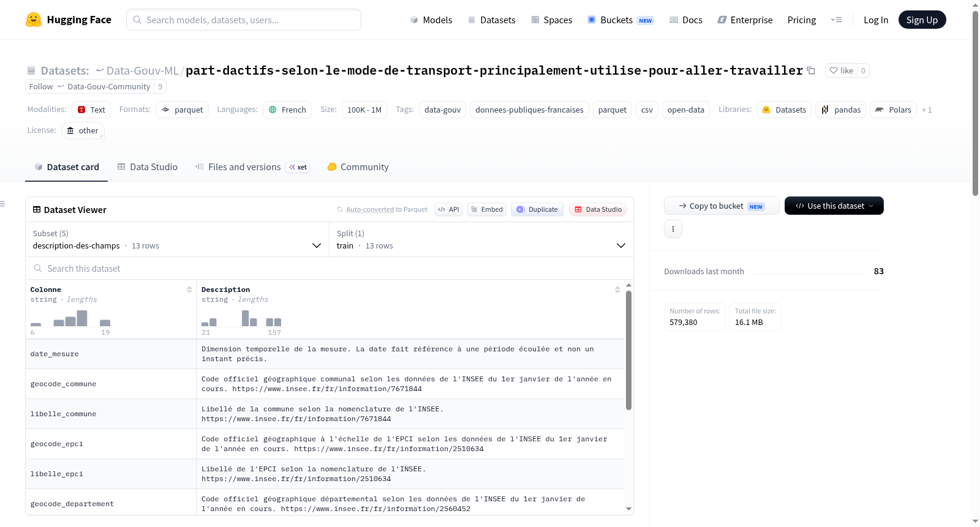Click the table scroll-down arrow
980x527 pixels.
click(628, 509)
